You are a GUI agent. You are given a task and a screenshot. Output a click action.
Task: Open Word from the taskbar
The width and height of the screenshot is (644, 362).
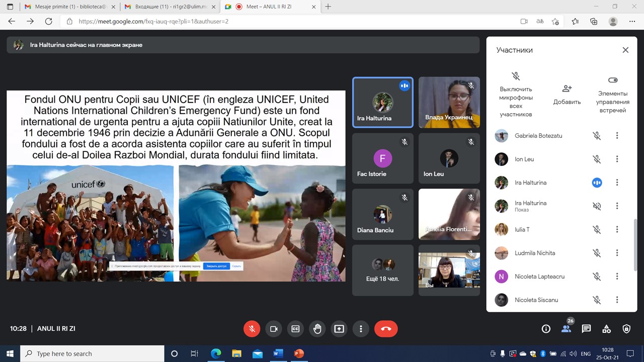pyautogui.click(x=278, y=354)
